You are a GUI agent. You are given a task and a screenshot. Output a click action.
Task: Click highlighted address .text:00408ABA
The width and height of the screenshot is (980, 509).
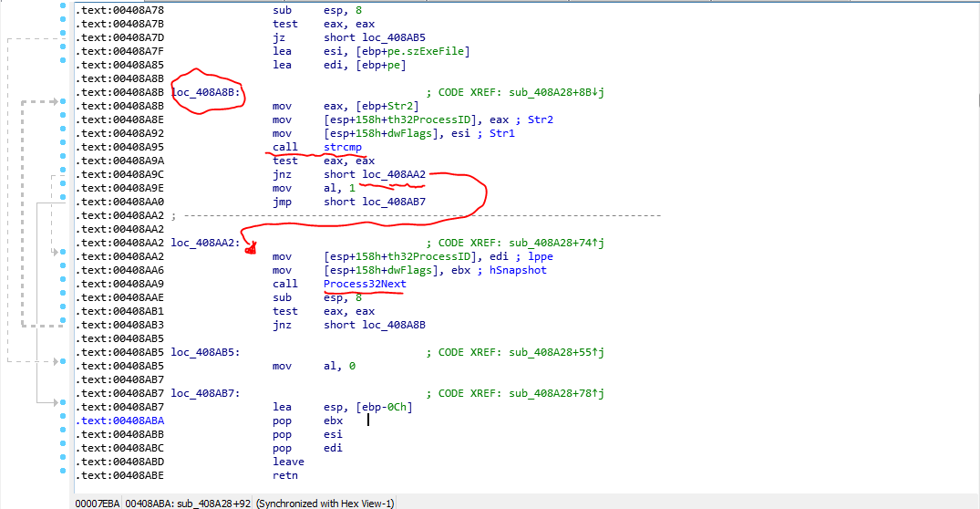click(119, 421)
